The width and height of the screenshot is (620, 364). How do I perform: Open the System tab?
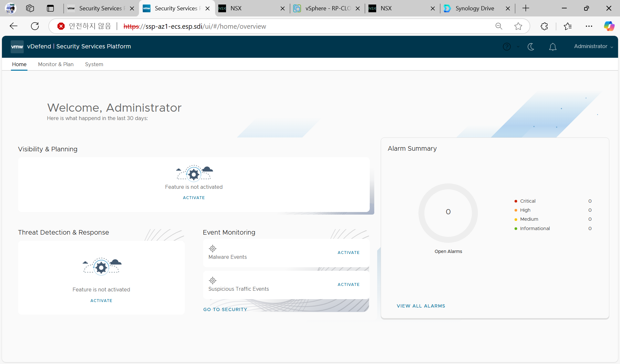94,64
